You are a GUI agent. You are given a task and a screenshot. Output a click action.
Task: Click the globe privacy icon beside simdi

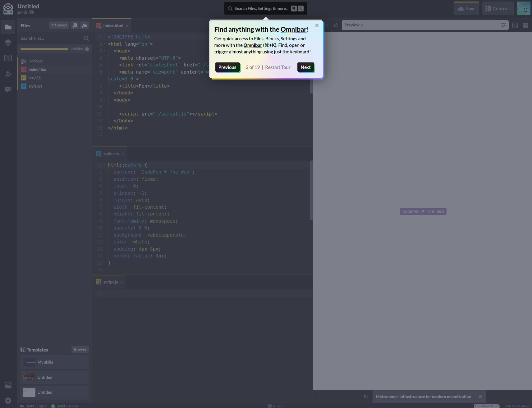(x=31, y=12)
